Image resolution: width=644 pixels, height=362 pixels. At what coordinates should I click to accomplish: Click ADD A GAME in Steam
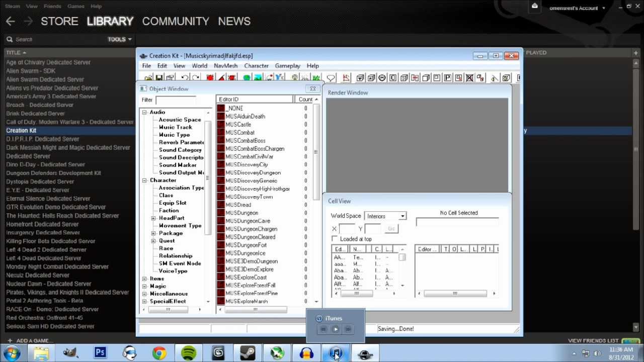click(x=31, y=340)
